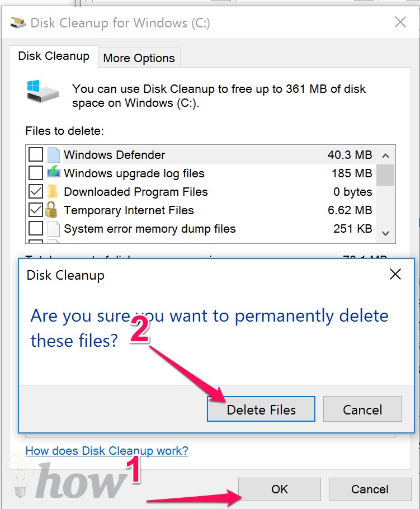Uncheck the Downloaded Program Files checkbox
Screen dimensions: 420x509
pyautogui.click(x=36, y=191)
